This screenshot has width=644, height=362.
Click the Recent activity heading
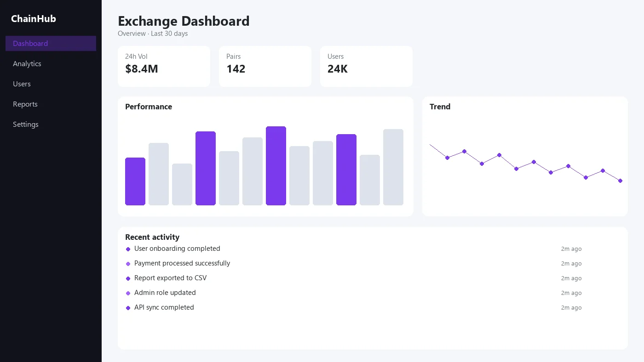click(x=152, y=237)
